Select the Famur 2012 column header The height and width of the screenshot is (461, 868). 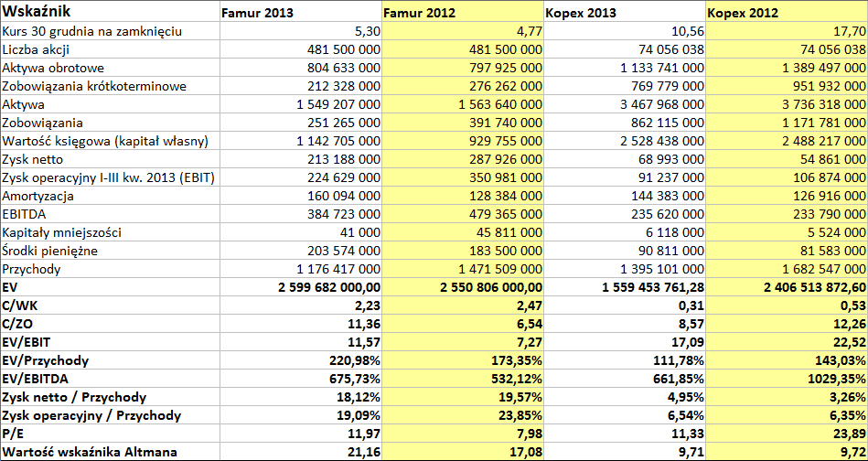(463, 11)
